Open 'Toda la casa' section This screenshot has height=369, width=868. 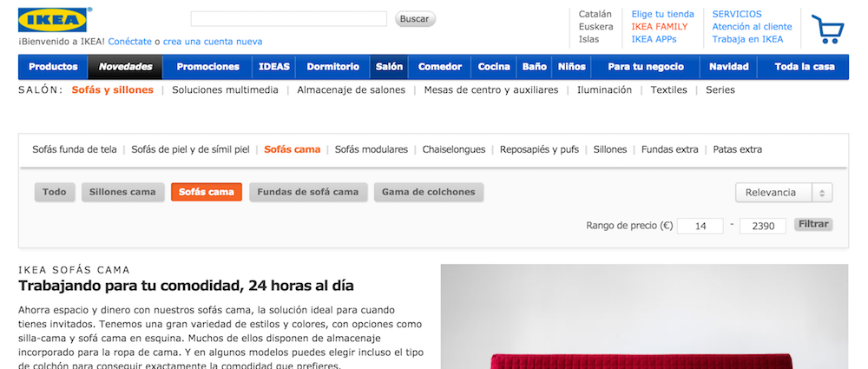pyautogui.click(x=804, y=67)
